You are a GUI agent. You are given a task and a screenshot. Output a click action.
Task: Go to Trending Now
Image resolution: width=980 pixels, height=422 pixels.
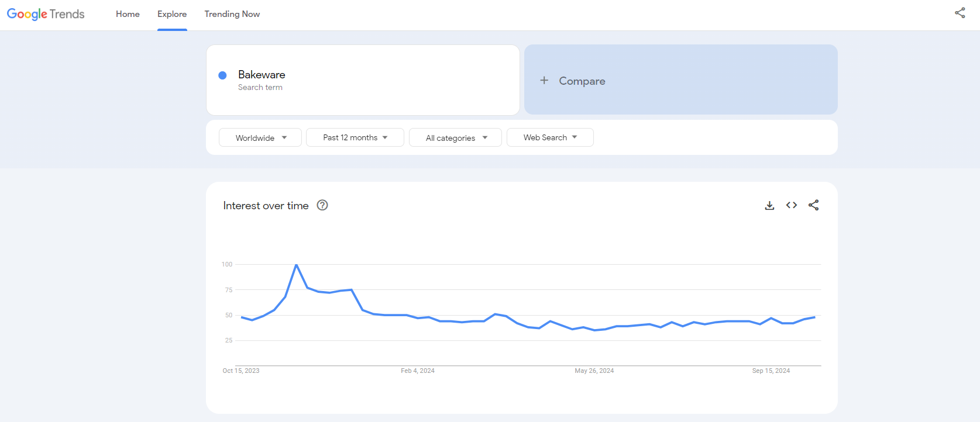[x=232, y=14]
